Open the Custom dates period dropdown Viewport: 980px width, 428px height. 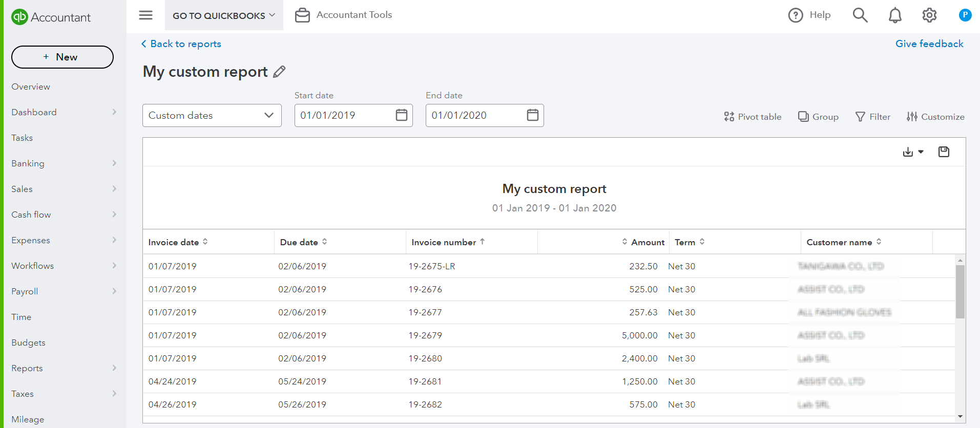click(x=212, y=116)
